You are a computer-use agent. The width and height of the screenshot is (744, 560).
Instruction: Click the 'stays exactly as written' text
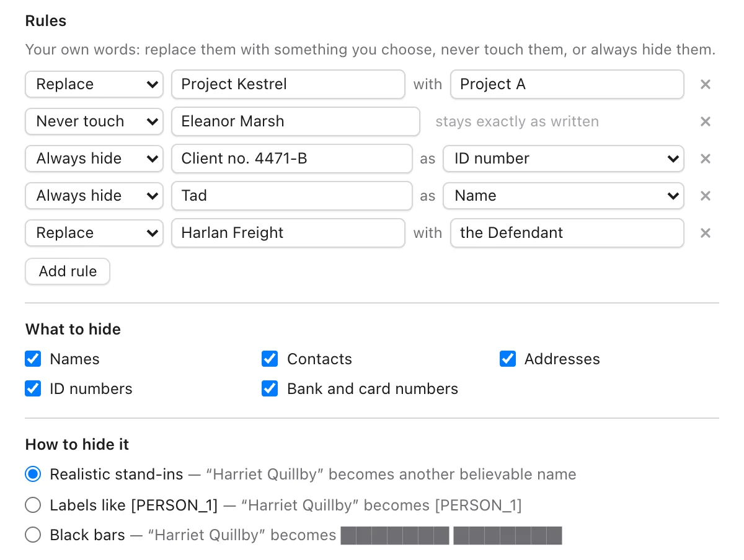tap(517, 121)
